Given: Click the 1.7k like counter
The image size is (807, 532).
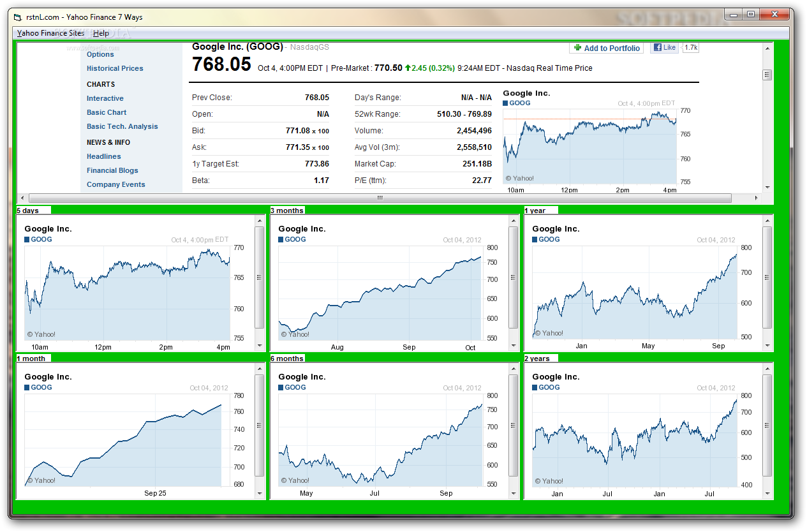Looking at the screenshot, I should click(691, 48).
